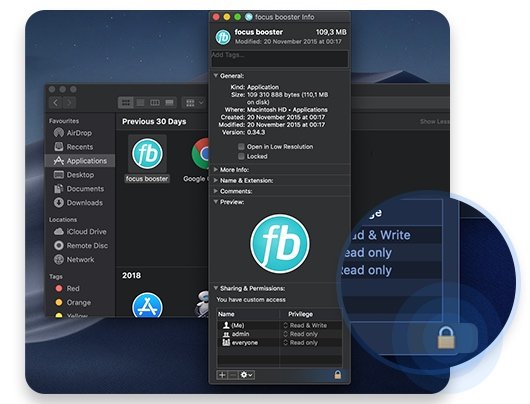
Task: Filter by the Red tag
Action: [67, 288]
